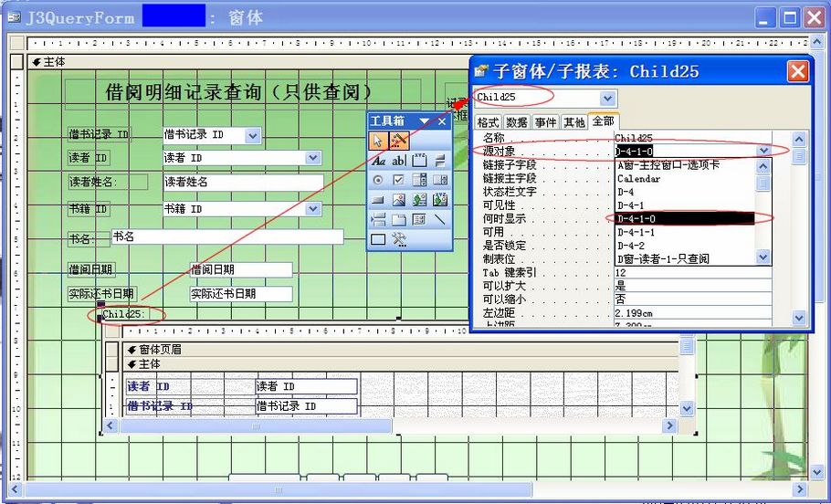
Task: Click the main form bottom horizontal scrollbar
Action: [279, 489]
